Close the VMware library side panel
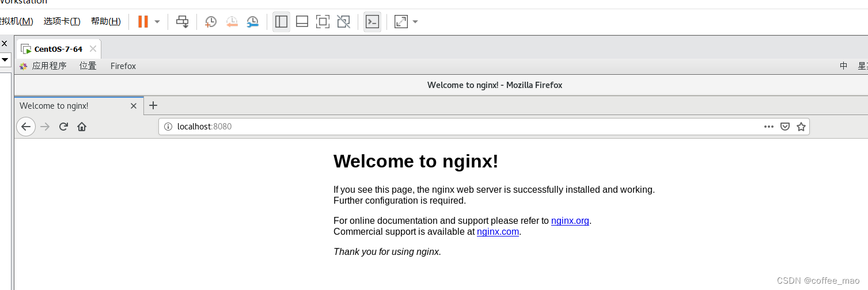868x290 pixels. tap(4, 43)
